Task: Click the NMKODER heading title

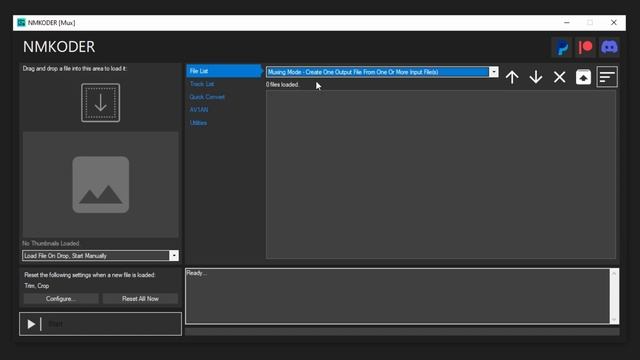Action: [59, 47]
